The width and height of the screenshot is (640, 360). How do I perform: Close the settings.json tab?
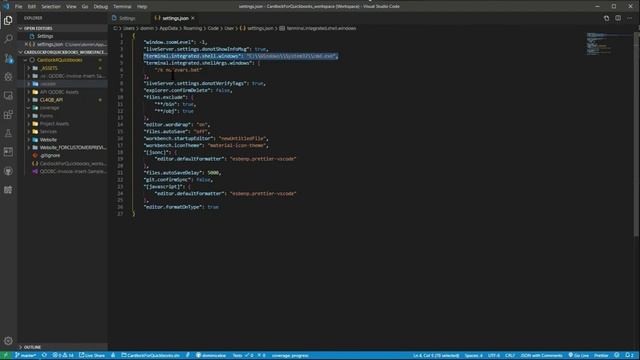coord(193,18)
